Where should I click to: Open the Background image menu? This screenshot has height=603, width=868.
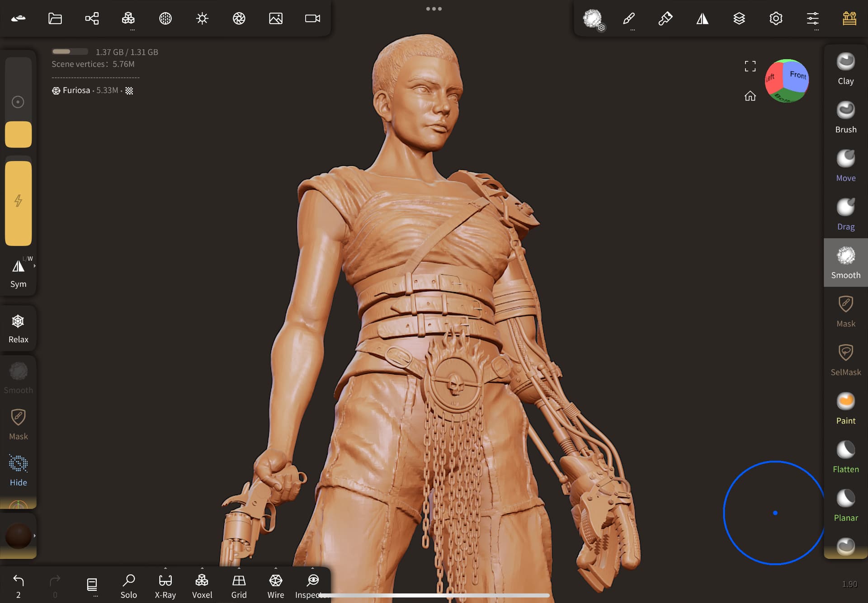(x=276, y=19)
